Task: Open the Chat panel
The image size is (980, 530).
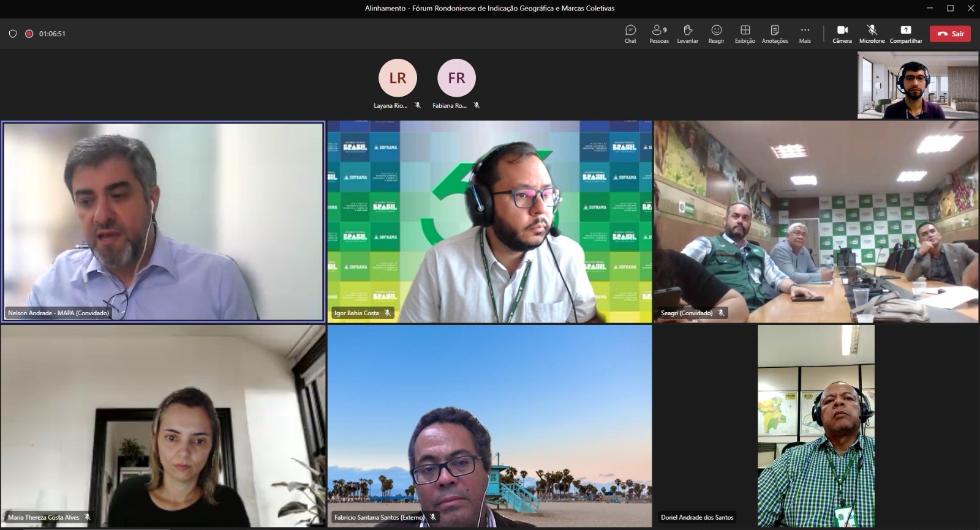Action: [x=630, y=34]
